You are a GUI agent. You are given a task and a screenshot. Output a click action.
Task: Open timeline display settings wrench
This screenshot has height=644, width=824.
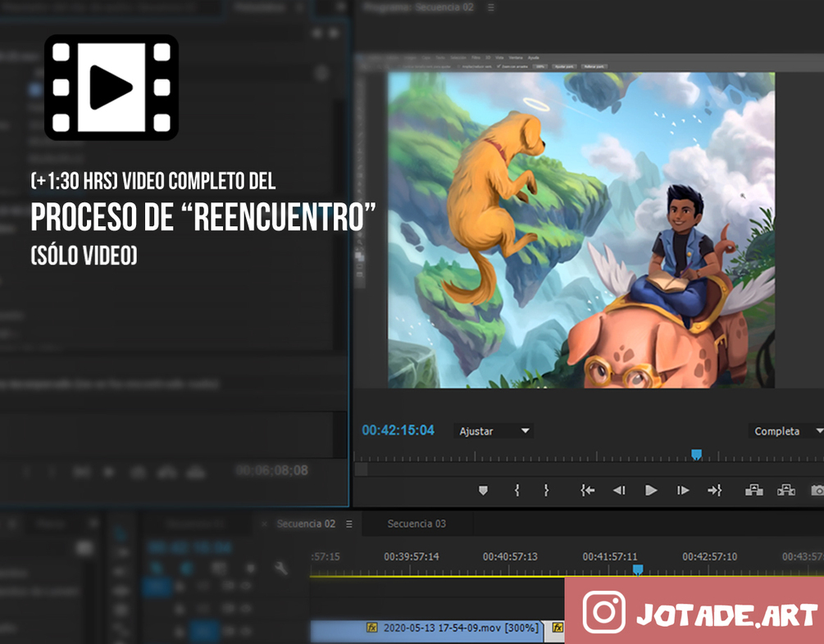tap(281, 568)
